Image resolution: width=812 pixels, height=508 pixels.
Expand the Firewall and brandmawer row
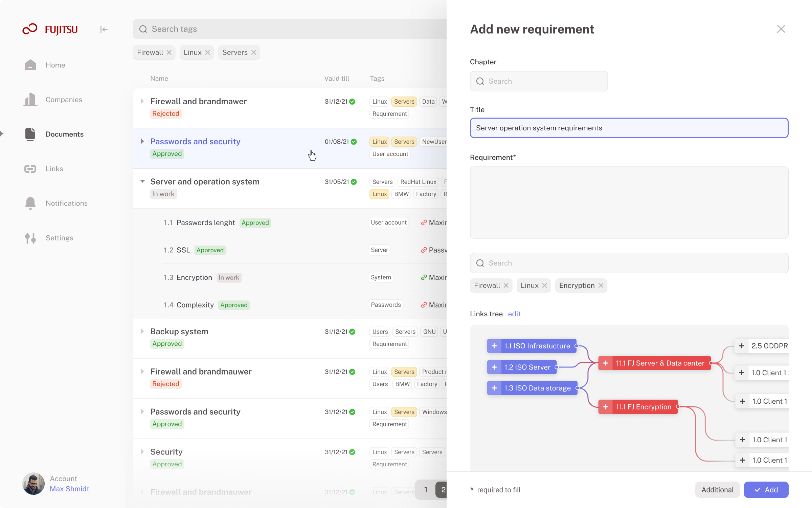point(142,101)
